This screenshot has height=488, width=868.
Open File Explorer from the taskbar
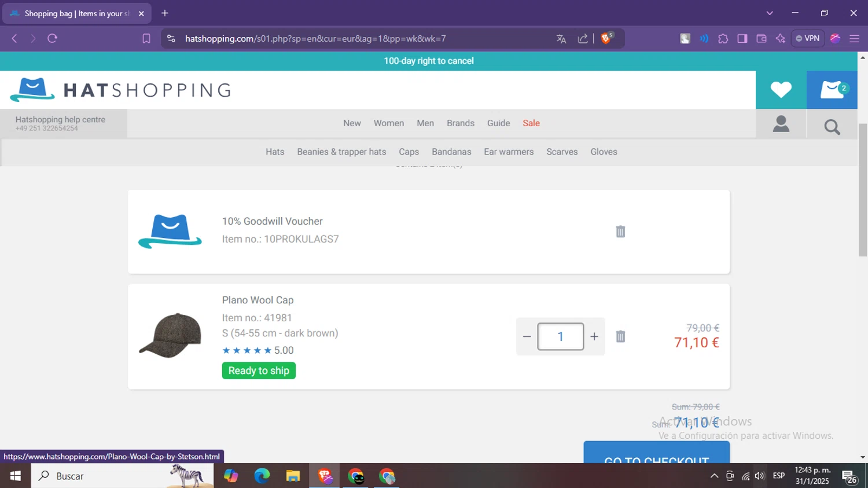click(293, 476)
